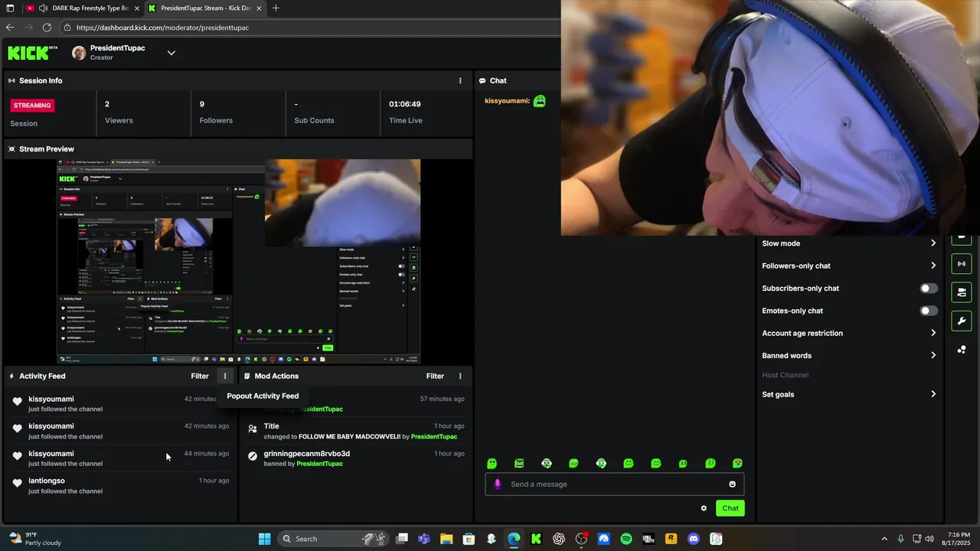Viewport: 980px width, 551px height.
Task: Click the Windows Start button
Action: tap(264, 539)
